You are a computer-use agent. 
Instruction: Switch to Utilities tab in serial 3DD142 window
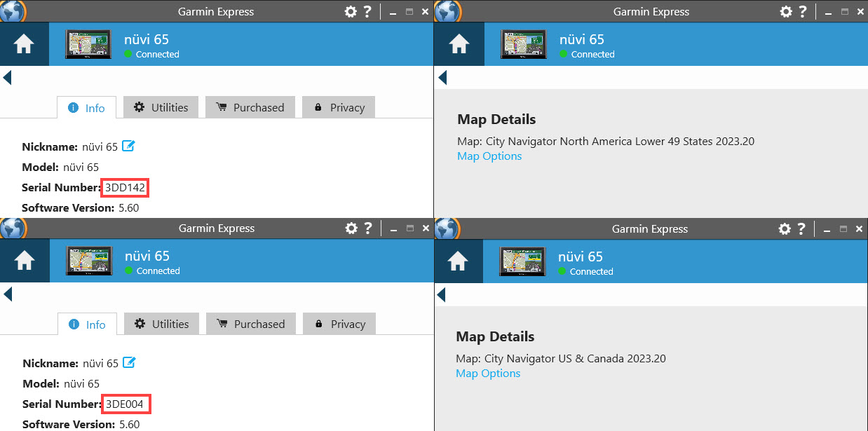[x=161, y=107]
